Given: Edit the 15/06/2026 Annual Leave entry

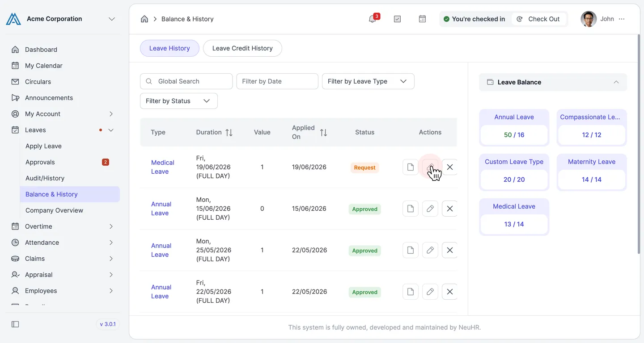Looking at the screenshot, I should coord(430,209).
